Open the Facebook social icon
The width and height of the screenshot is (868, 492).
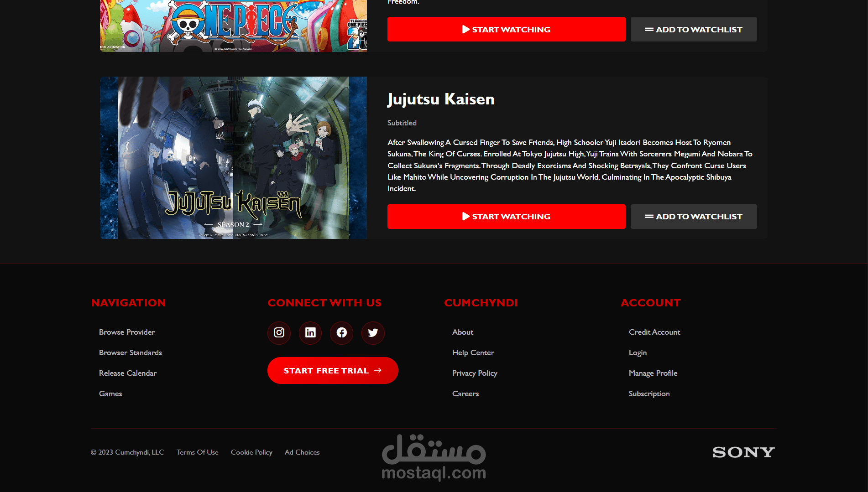[x=341, y=332]
